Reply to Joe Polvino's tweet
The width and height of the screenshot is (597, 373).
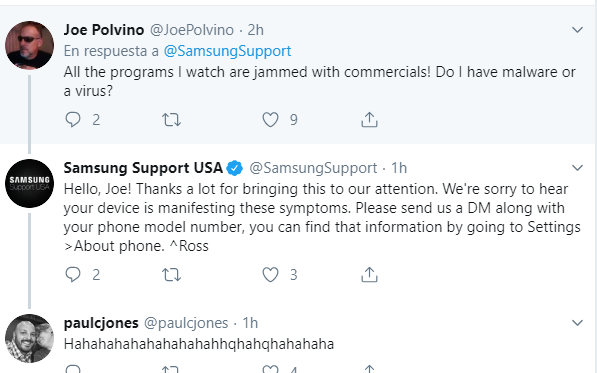(x=73, y=120)
